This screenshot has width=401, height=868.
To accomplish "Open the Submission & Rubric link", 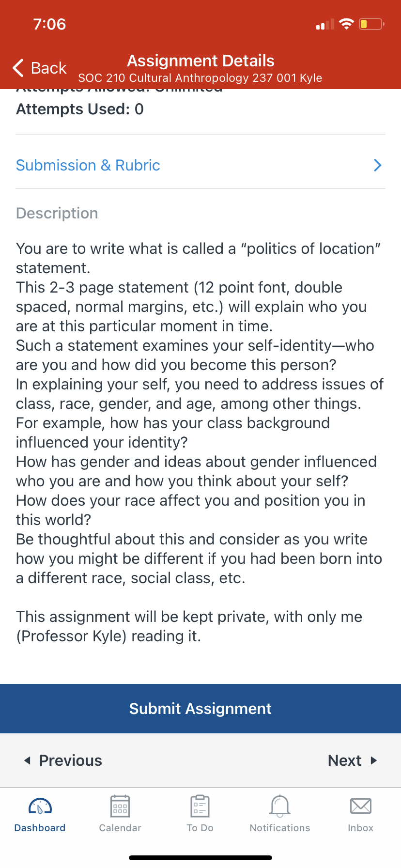I will click(88, 165).
